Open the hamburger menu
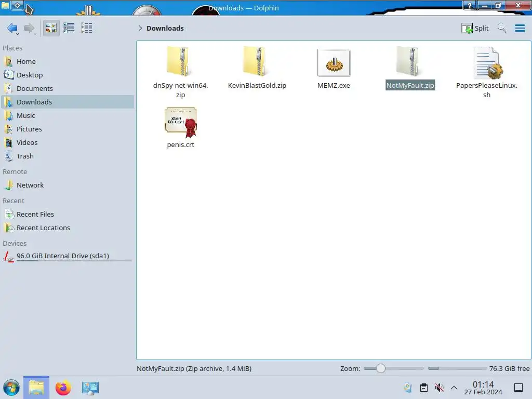 (x=520, y=28)
